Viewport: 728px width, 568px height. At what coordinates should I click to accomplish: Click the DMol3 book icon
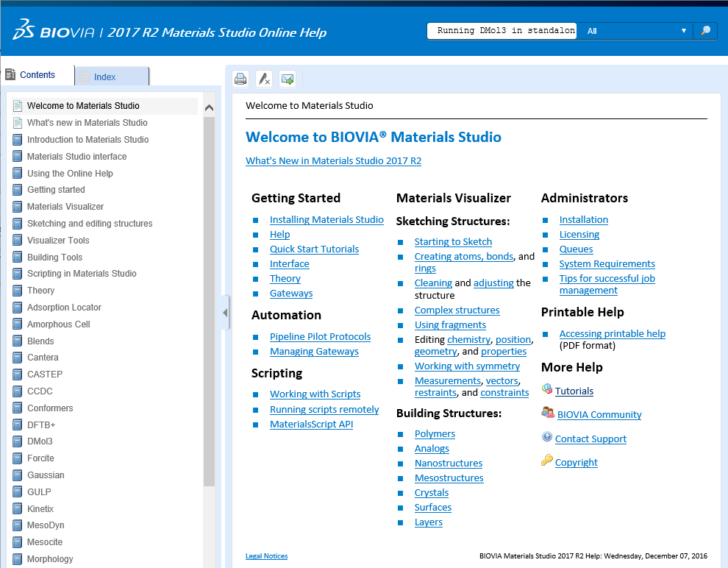pos(18,441)
